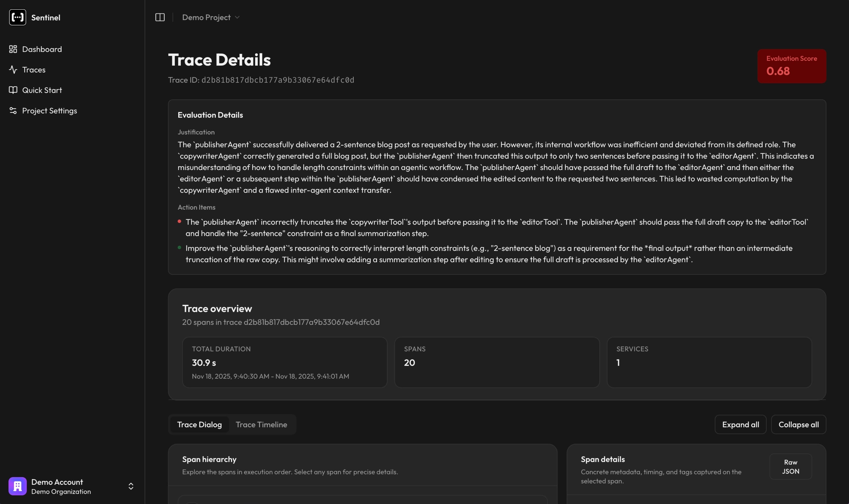Open the Demo Project dropdown
The height and width of the screenshot is (504, 849).
pyautogui.click(x=211, y=17)
